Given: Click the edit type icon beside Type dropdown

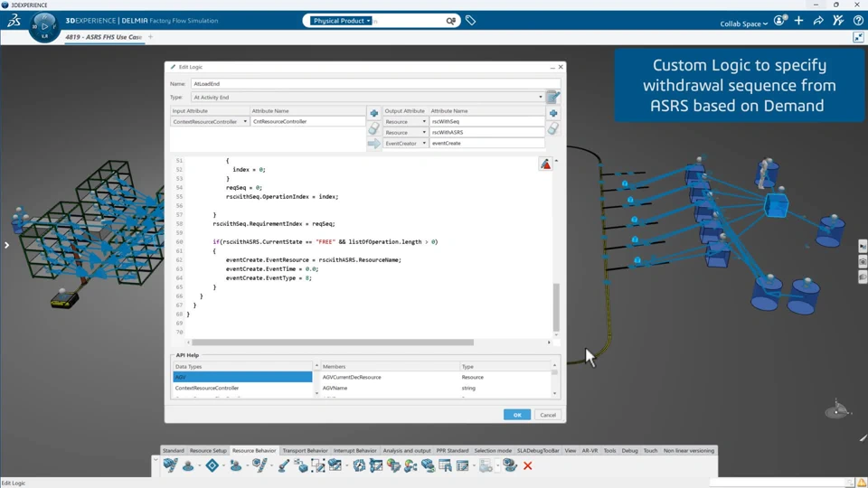Looking at the screenshot, I should (x=553, y=98).
